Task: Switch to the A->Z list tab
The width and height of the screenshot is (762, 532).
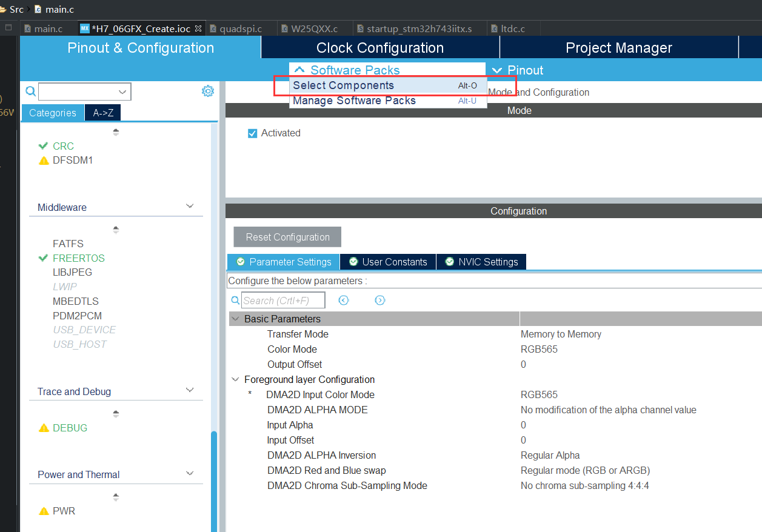Action: (103, 113)
